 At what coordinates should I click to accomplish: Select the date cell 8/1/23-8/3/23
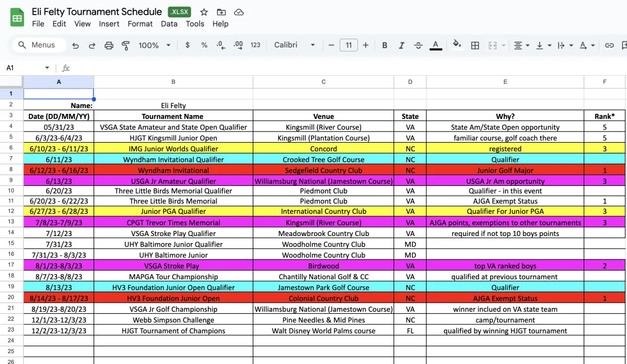[x=59, y=266]
